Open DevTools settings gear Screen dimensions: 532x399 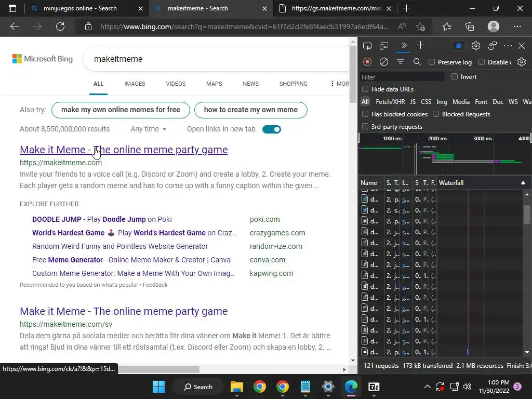click(476, 46)
